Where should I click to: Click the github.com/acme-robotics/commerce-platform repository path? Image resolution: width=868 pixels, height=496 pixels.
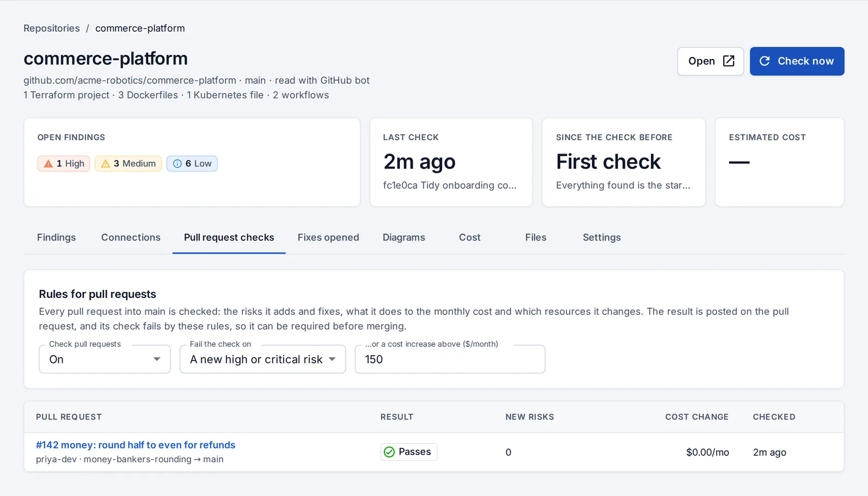pos(130,80)
